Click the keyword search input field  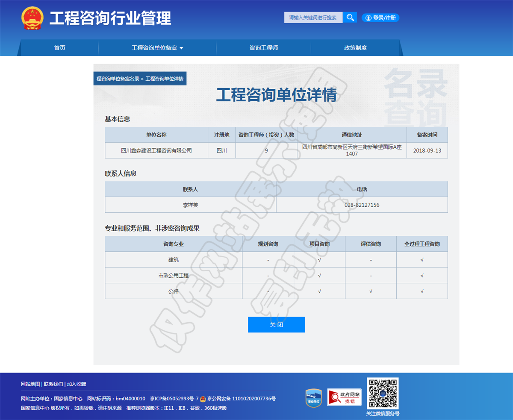pos(313,17)
